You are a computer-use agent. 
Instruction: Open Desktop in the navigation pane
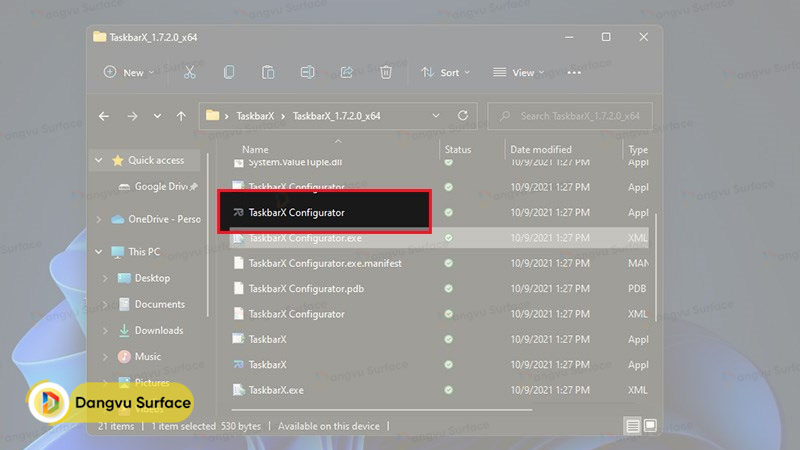point(144,278)
